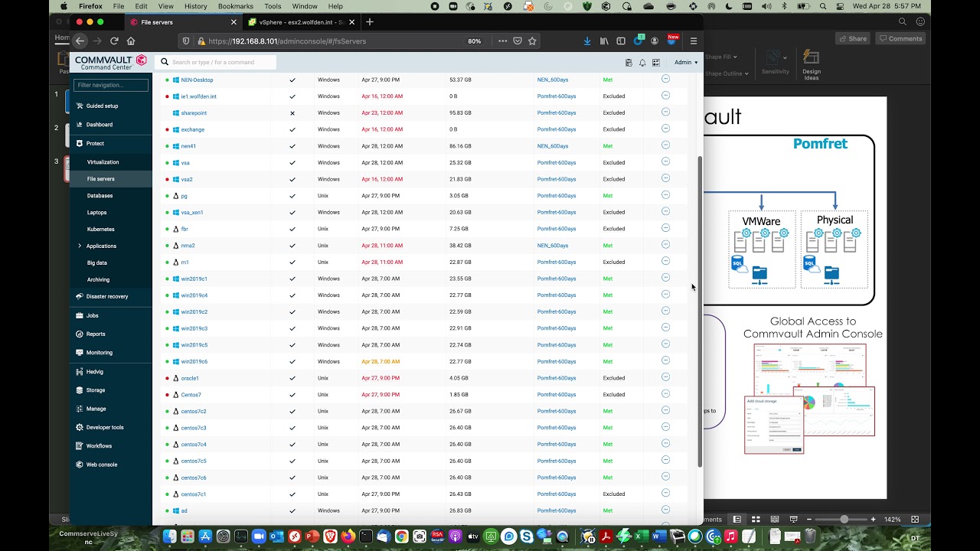The width and height of the screenshot is (980, 551).
Task: Open the Dashboard sidebar item
Action: (x=99, y=125)
